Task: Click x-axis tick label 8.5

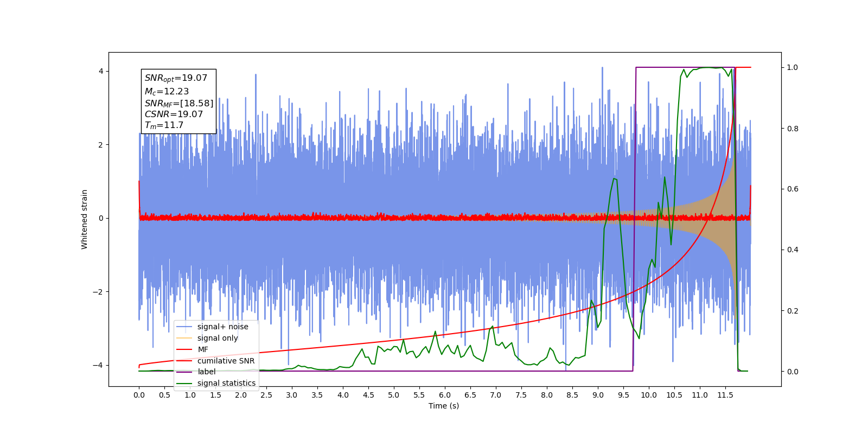Action: [572, 395]
